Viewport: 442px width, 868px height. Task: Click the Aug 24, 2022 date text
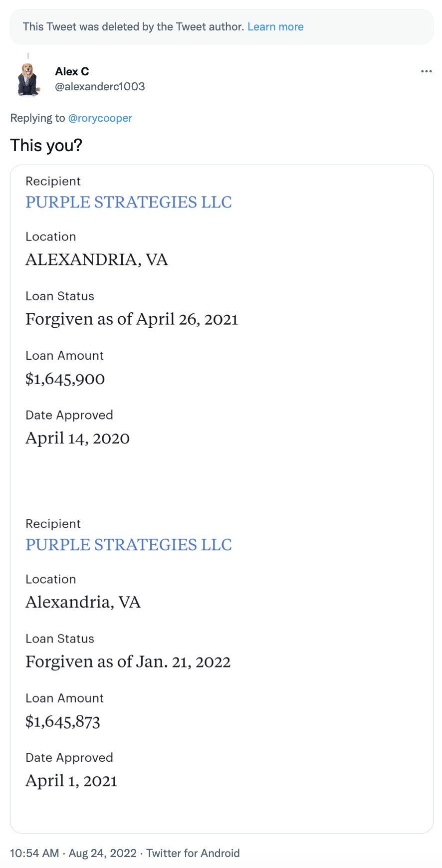tap(102, 853)
